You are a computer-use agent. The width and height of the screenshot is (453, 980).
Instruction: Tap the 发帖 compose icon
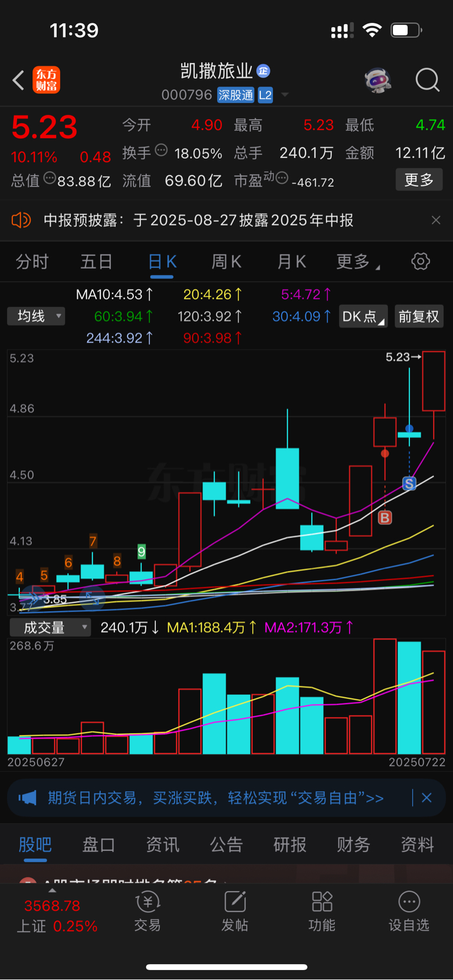click(235, 902)
